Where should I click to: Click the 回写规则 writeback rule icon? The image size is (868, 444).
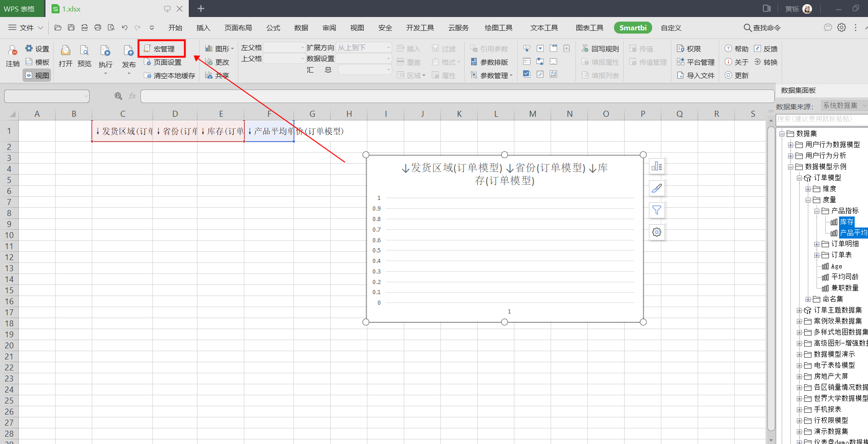pyautogui.click(x=585, y=49)
